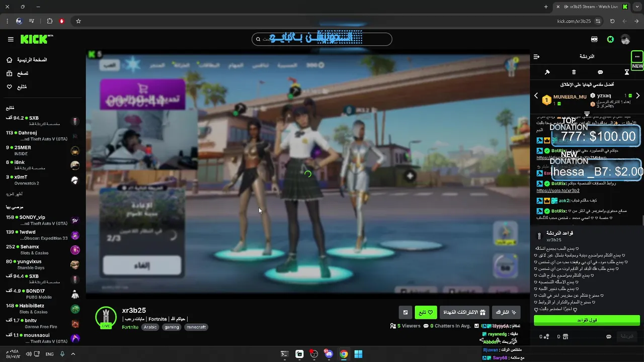This screenshot has width=644, height=362.
Task: Click the xr3b25 channel avatar
Action: pos(106,317)
